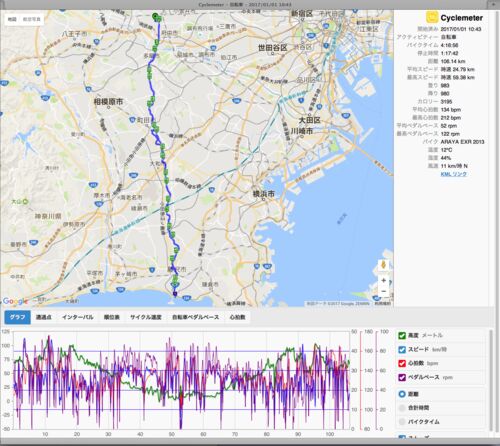The height and width of the screenshot is (446, 500).
Task: Click the average speed 時速 24.79 km
Action: point(457,69)
